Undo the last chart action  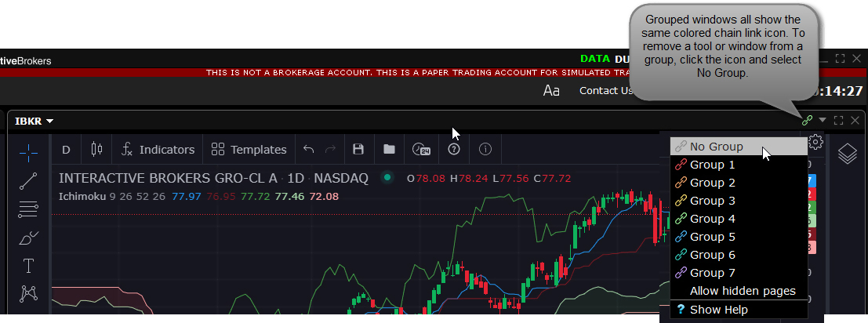point(309,149)
